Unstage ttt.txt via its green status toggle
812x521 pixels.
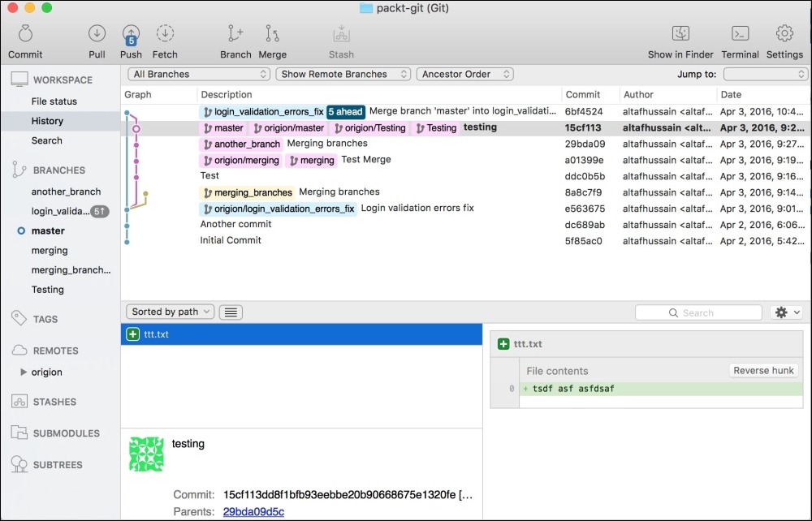tap(132, 334)
